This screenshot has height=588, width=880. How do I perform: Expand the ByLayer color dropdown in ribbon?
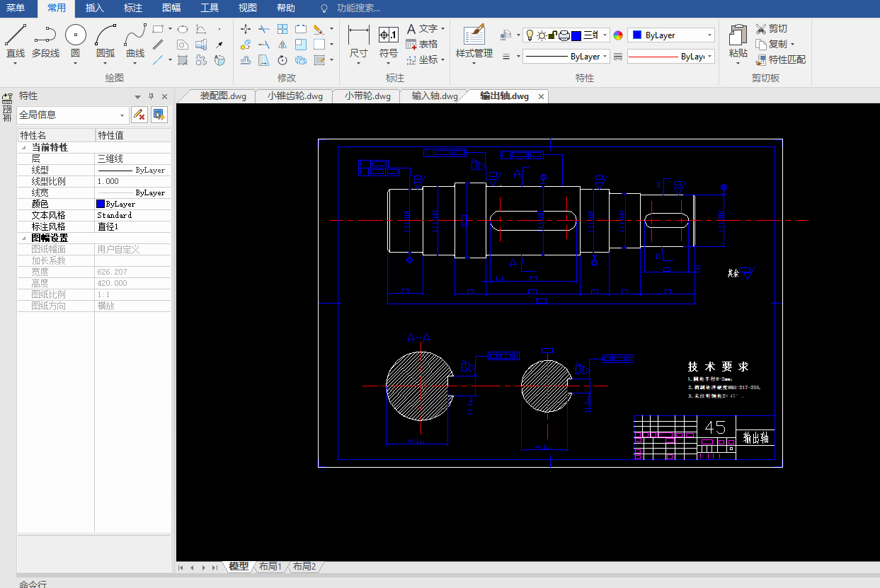[x=709, y=35]
